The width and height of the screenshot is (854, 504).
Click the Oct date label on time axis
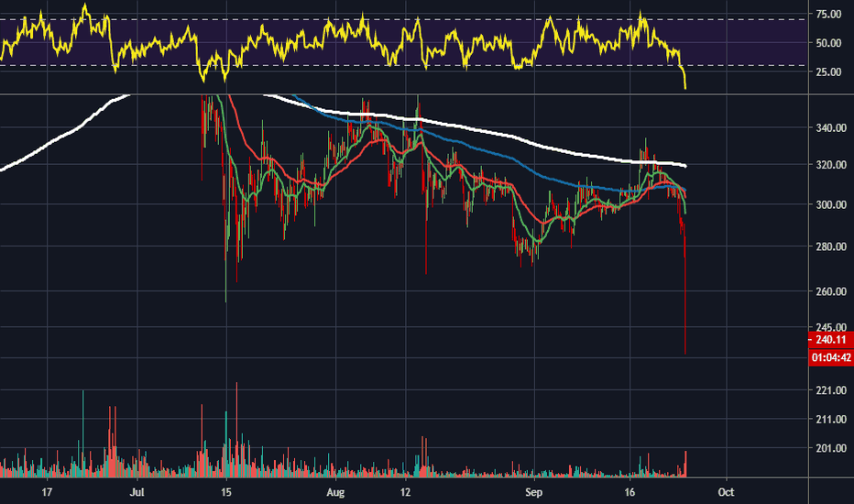pyautogui.click(x=726, y=492)
